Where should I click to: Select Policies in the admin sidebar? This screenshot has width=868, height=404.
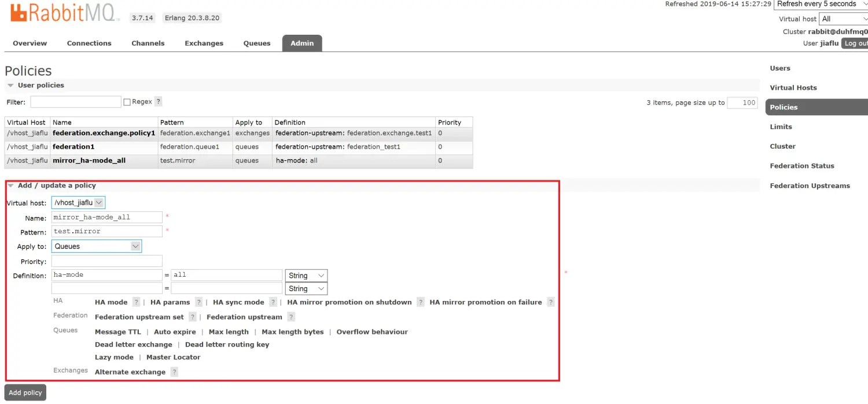816,107
